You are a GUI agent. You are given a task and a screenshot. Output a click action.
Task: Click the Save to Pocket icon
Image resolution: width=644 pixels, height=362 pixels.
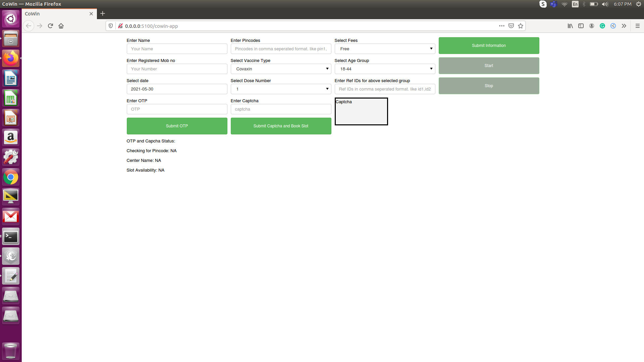[511, 26]
